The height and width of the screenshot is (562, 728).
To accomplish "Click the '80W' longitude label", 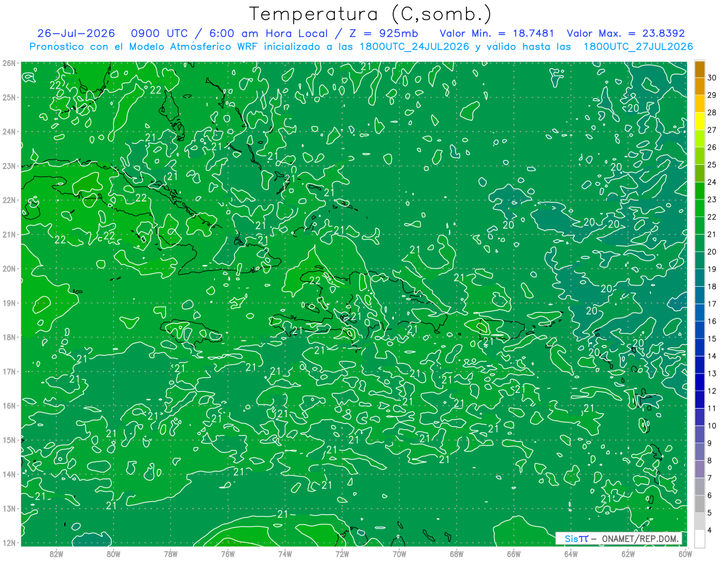I will coord(113,554).
